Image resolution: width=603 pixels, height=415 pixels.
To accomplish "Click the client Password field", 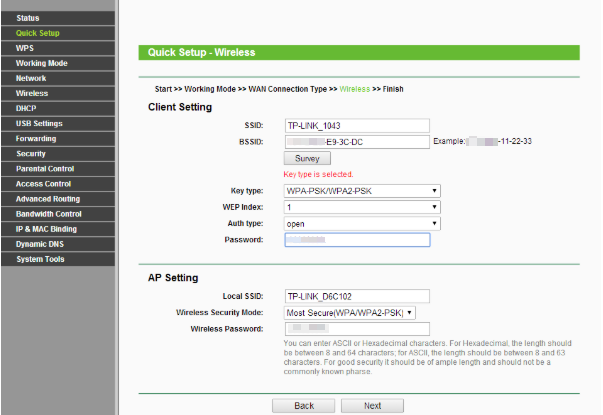I will 356,240.
